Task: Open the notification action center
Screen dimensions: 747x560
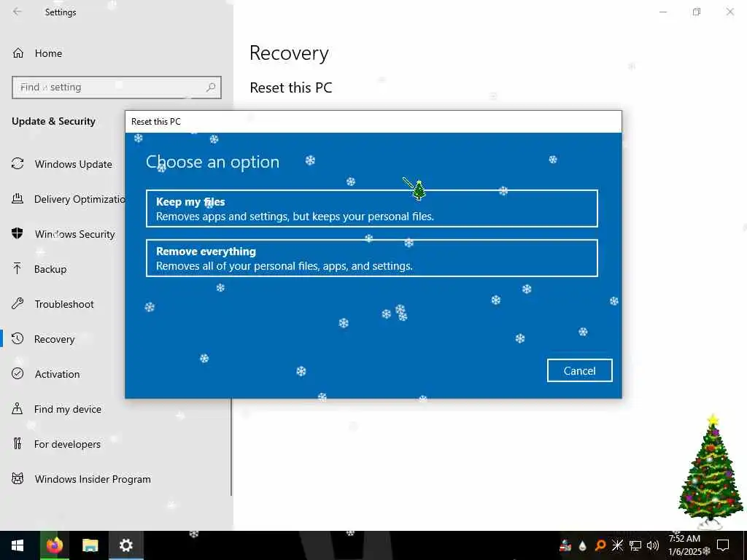Action: [x=723, y=545]
